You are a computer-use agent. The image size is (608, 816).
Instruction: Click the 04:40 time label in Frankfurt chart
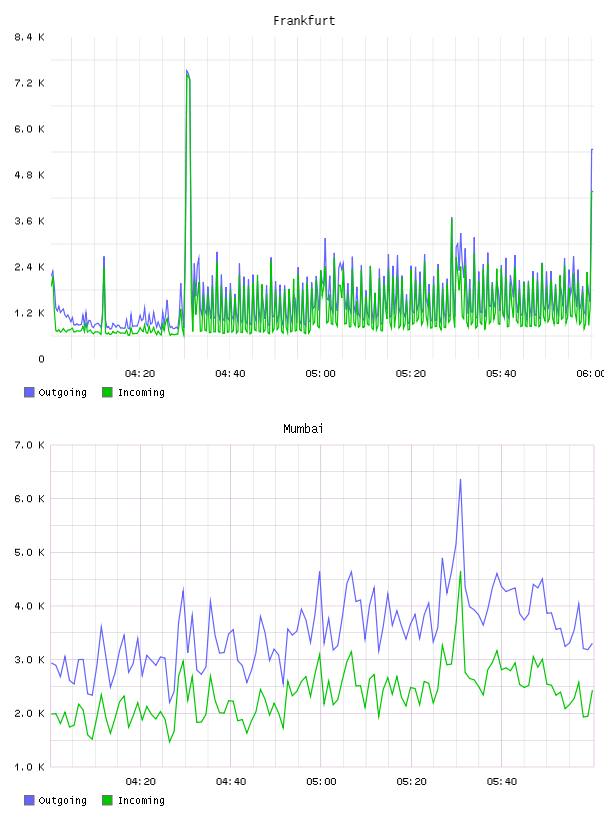click(x=230, y=374)
